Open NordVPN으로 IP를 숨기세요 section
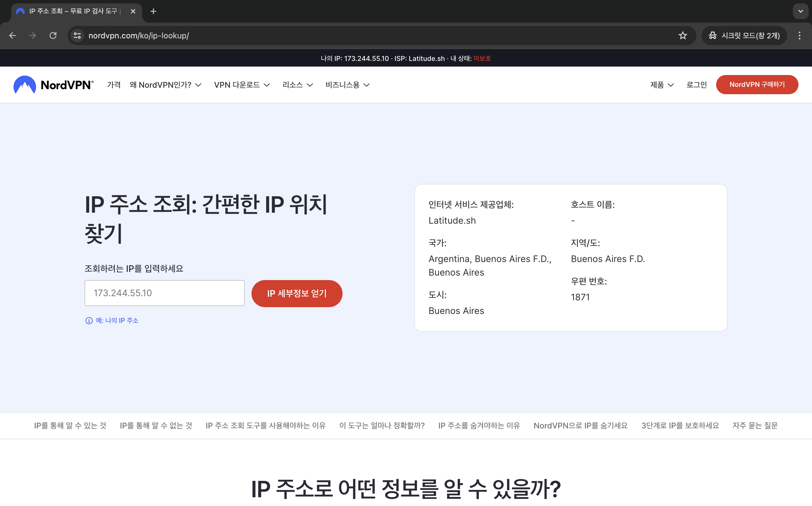 [581, 425]
